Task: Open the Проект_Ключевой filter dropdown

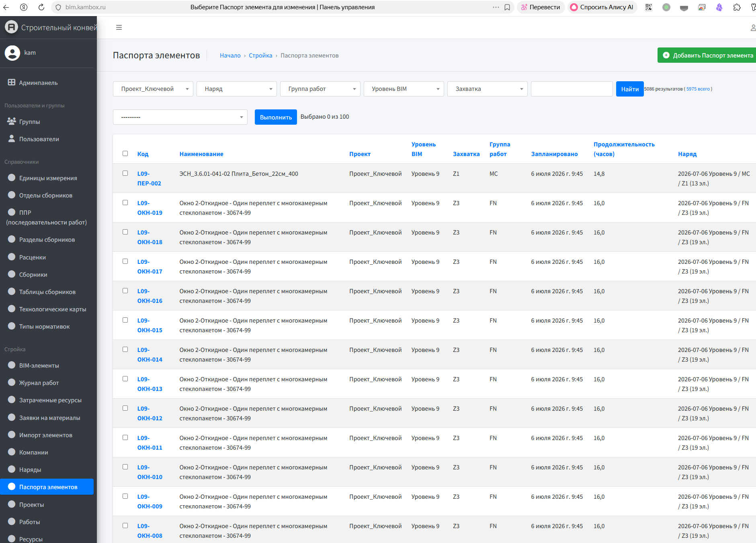Action: pos(153,89)
